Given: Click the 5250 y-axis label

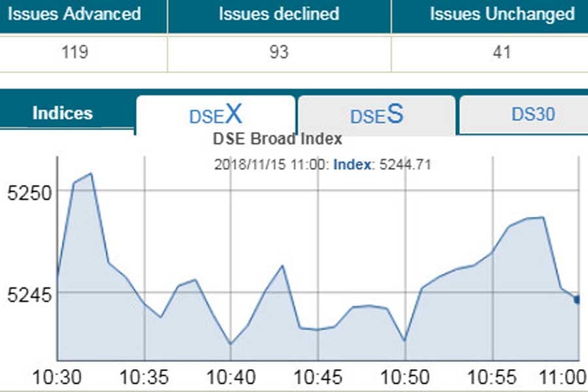Looking at the screenshot, I should coord(24,192).
